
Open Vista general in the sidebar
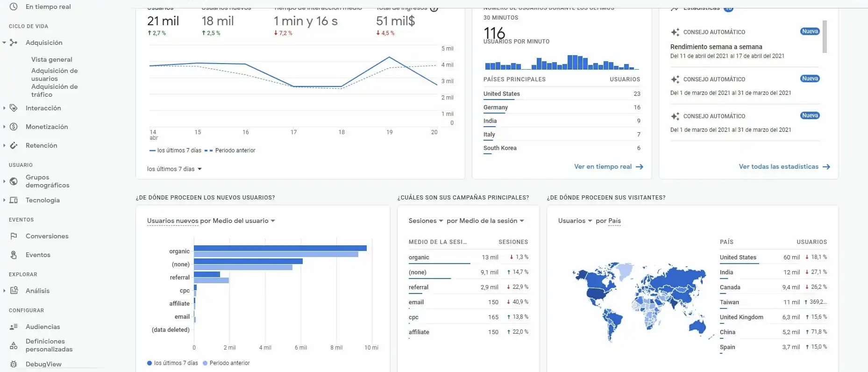[52, 60]
